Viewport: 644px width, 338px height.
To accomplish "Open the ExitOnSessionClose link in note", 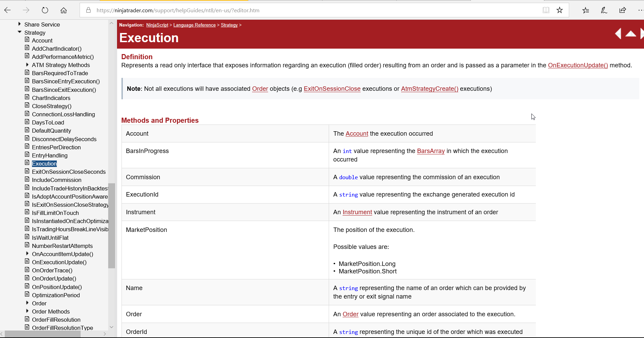I will [332, 89].
